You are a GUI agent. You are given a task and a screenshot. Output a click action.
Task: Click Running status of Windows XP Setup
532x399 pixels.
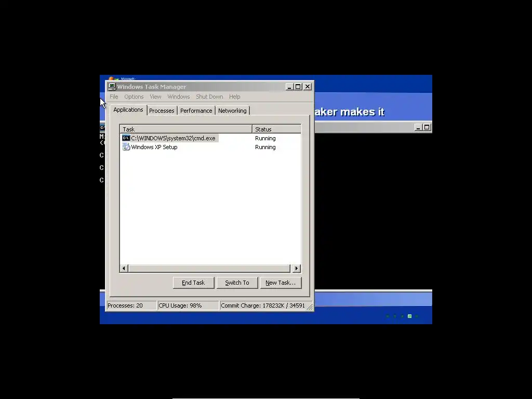point(265,147)
